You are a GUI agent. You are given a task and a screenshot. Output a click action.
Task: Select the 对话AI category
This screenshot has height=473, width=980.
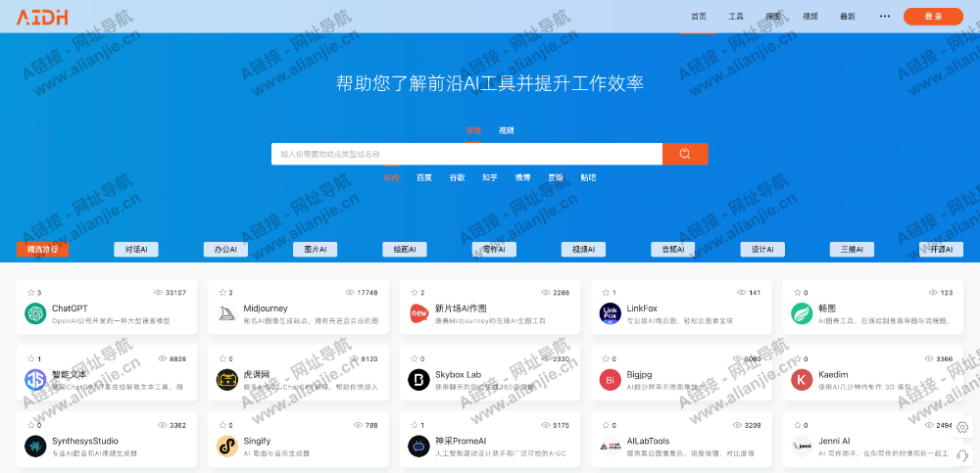click(x=136, y=250)
